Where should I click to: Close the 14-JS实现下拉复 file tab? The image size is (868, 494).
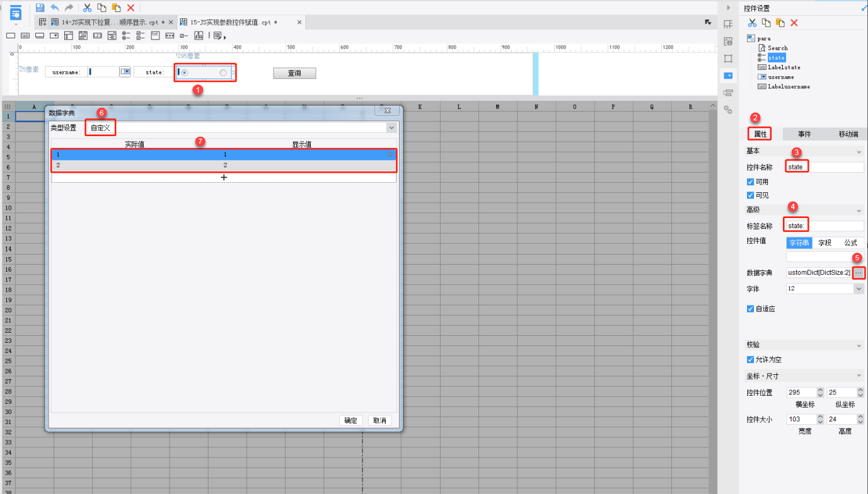tap(171, 22)
